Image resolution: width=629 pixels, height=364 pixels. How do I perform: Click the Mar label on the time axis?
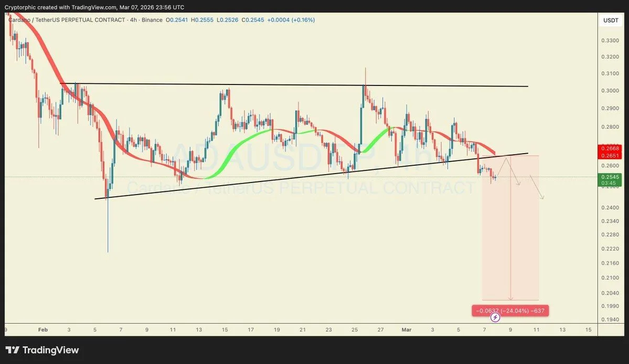(407, 329)
